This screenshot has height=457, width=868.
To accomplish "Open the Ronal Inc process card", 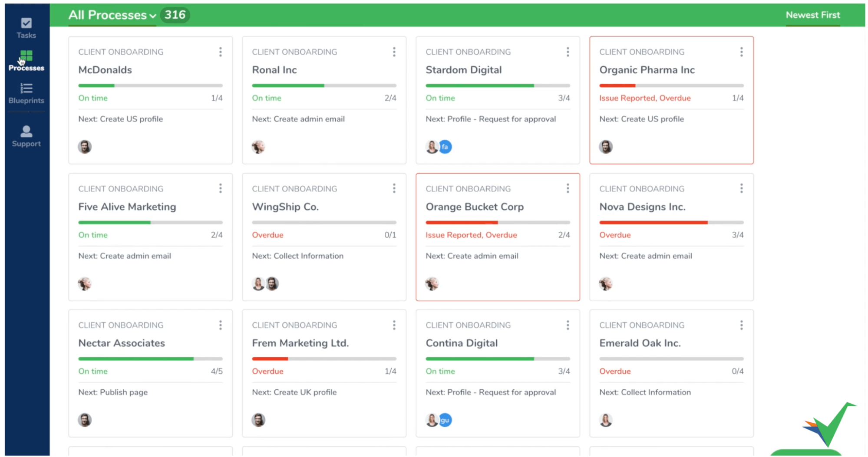I will coord(324,100).
